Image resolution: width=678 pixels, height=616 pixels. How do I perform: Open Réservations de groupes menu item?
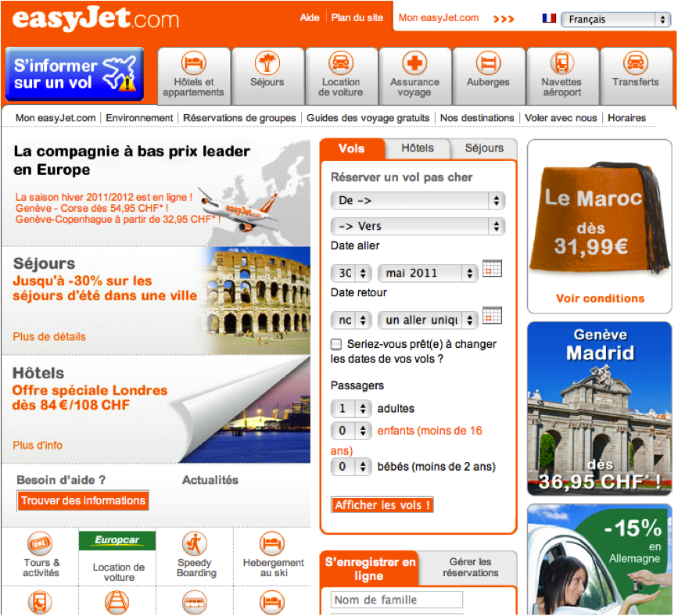tap(239, 118)
